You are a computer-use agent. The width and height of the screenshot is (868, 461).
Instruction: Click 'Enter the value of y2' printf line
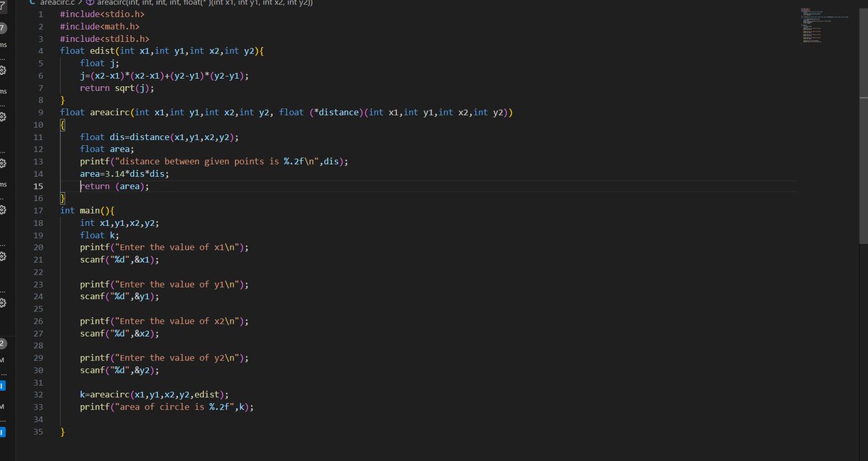164,358
